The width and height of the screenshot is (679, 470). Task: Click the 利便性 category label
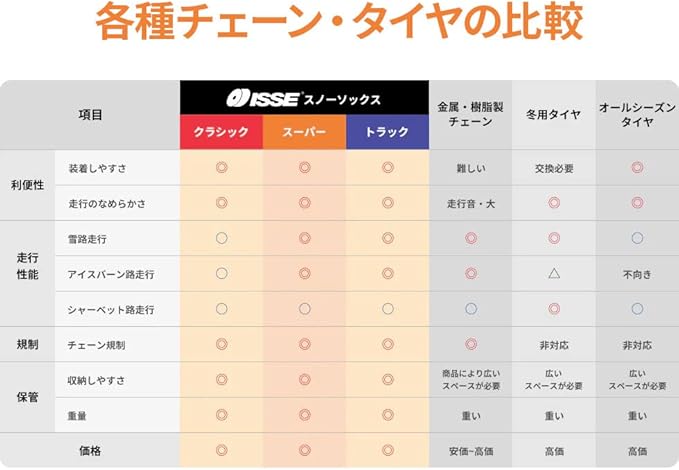[x=27, y=185]
